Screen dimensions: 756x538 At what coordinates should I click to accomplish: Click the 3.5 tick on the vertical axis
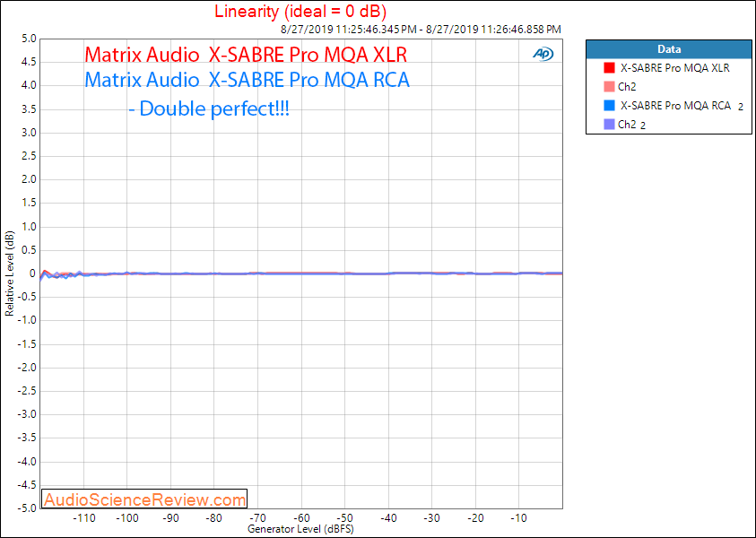click(x=29, y=109)
